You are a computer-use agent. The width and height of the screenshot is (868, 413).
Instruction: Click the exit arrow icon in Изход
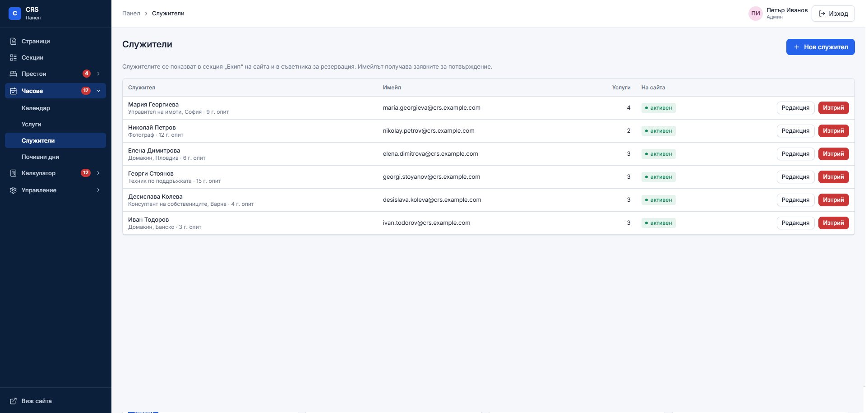coord(822,14)
